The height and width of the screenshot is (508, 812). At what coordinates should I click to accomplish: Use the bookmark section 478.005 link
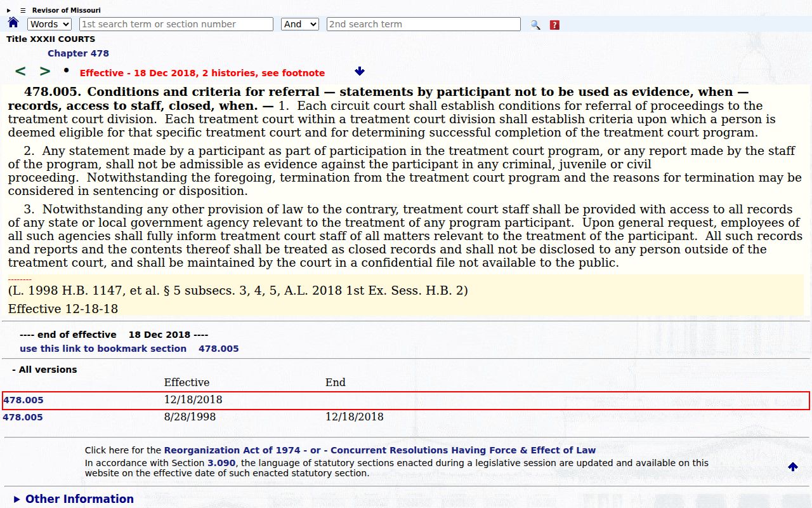(x=129, y=349)
